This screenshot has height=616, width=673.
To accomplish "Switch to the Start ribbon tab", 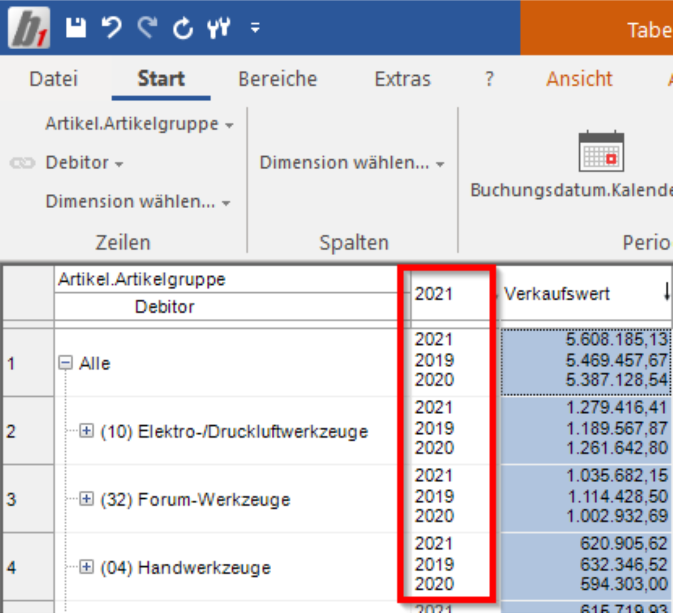I will (161, 79).
